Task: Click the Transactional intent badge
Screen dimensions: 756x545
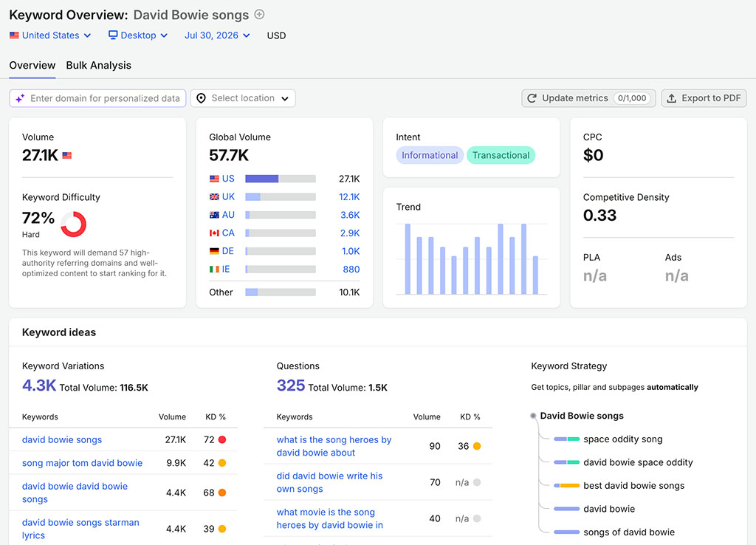Action: pyautogui.click(x=501, y=155)
